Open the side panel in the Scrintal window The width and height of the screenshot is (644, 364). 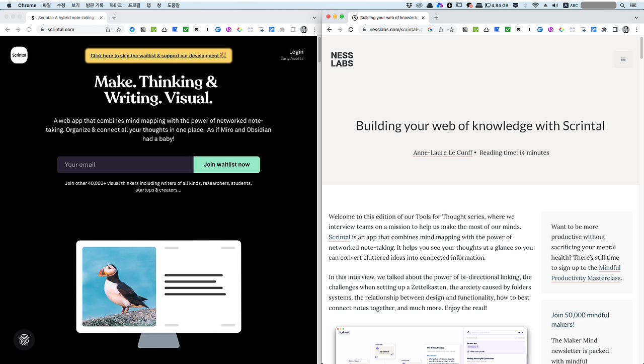(293, 30)
